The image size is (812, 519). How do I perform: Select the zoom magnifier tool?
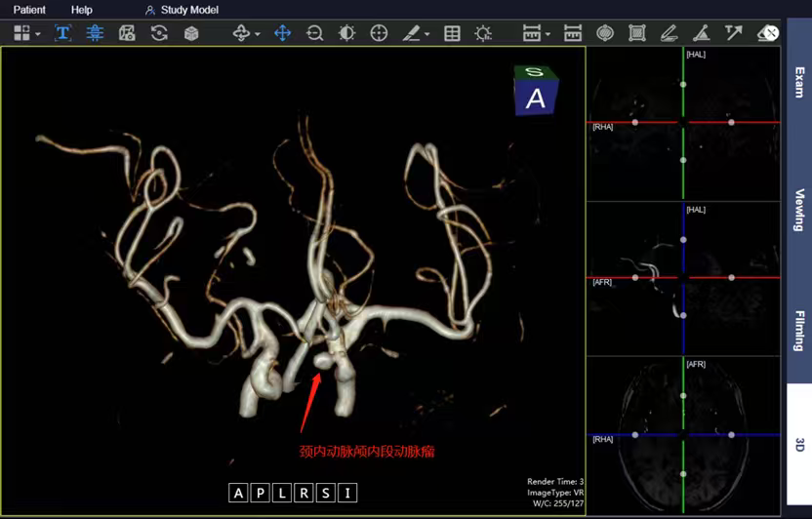(x=314, y=33)
